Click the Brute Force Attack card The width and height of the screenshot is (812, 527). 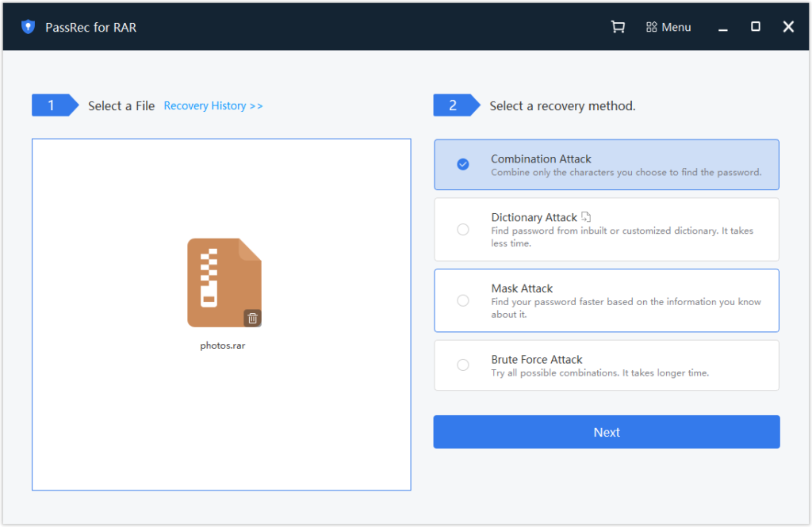tap(606, 365)
